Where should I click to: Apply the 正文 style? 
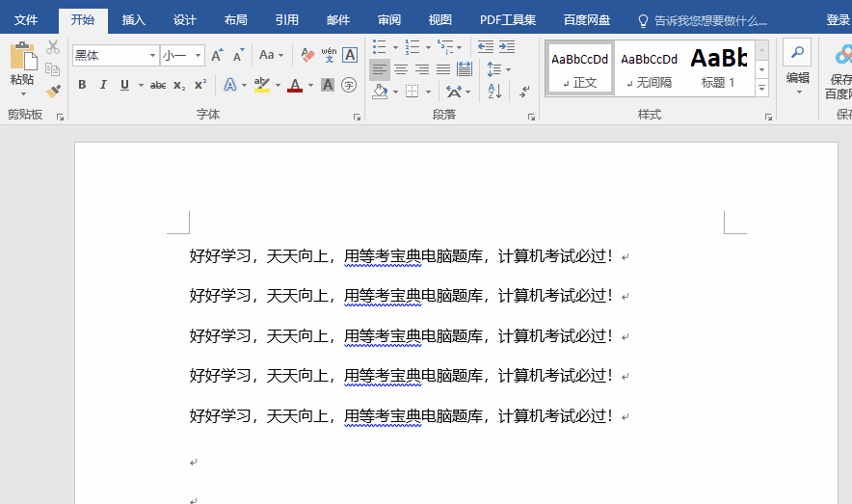click(x=580, y=68)
